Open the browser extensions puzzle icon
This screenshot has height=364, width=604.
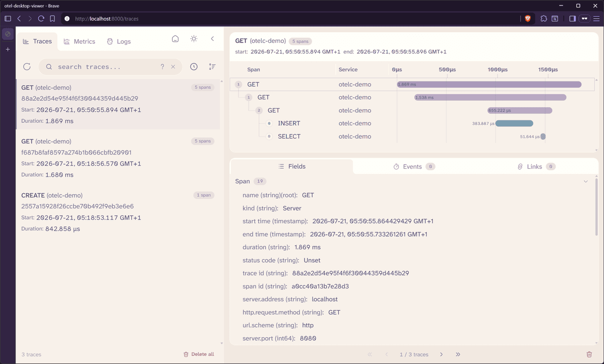(x=544, y=19)
